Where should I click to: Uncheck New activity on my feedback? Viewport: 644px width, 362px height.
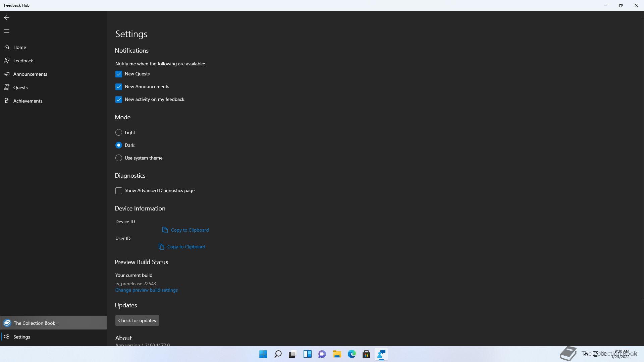click(x=119, y=100)
